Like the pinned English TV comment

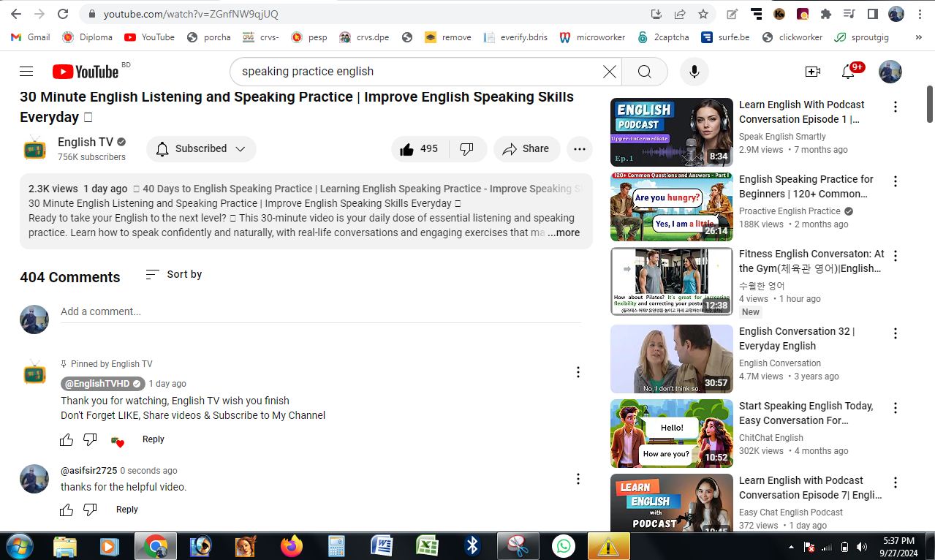pyautogui.click(x=67, y=439)
